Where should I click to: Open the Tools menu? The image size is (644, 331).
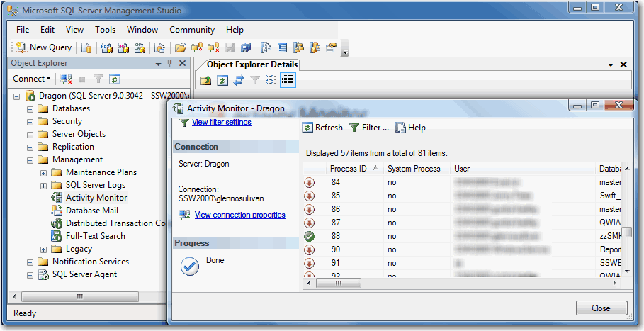pos(105,30)
